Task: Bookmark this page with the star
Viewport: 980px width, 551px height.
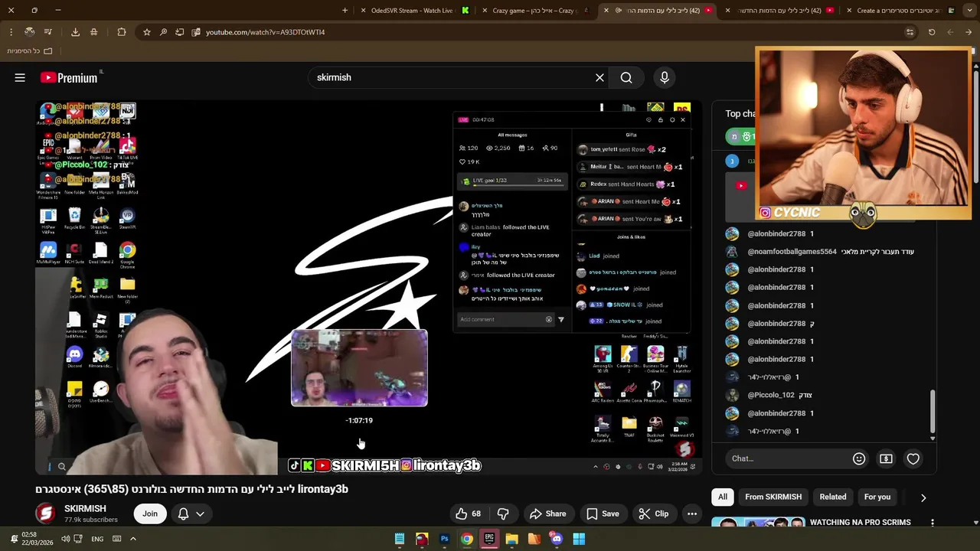Action: point(147,32)
